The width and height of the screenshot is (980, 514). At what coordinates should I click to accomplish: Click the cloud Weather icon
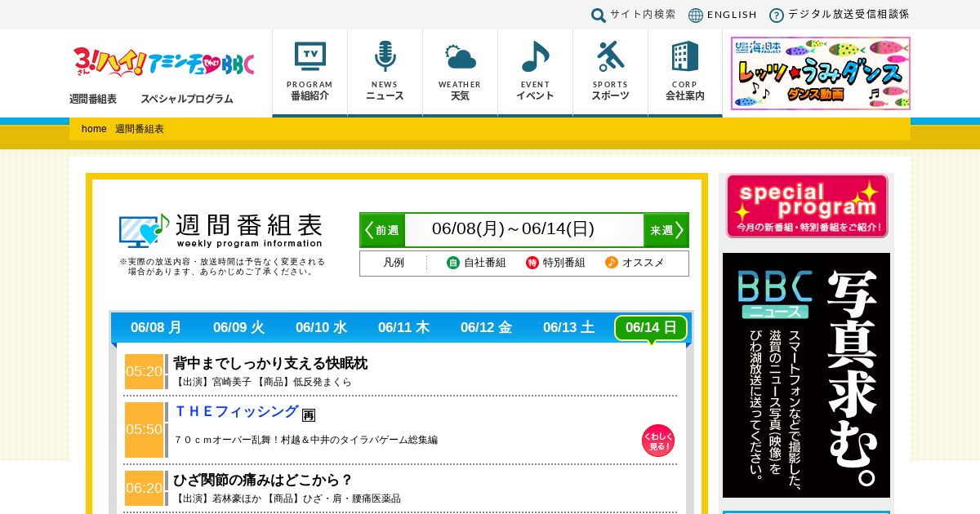point(460,57)
